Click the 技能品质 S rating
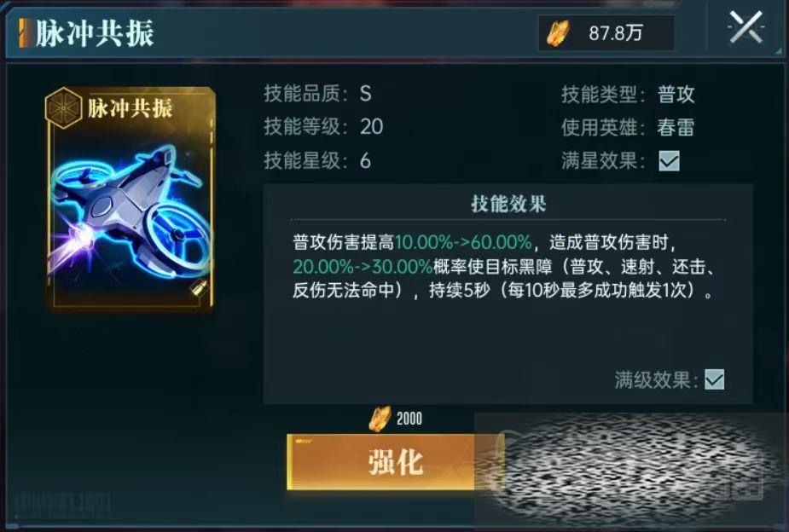Screen dimensions: 789x532 click(366, 94)
